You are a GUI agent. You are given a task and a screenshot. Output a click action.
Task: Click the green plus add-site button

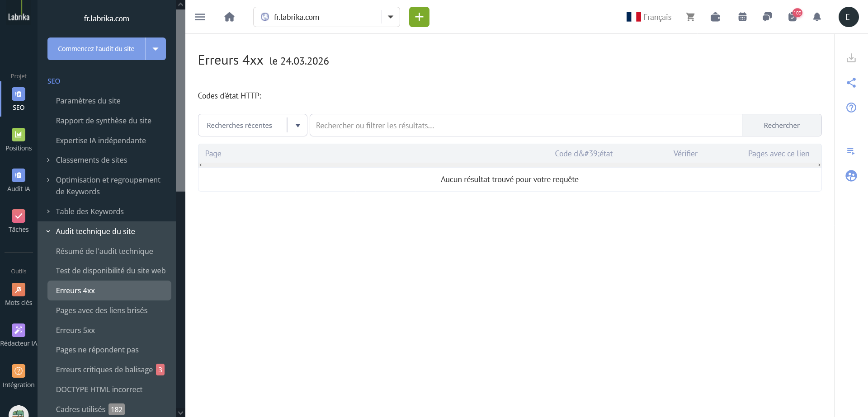pyautogui.click(x=419, y=17)
